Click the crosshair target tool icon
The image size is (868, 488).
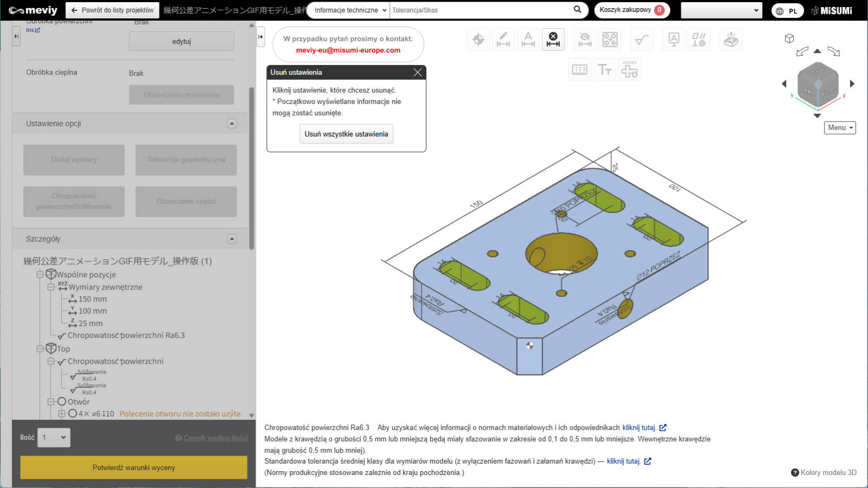tap(478, 40)
